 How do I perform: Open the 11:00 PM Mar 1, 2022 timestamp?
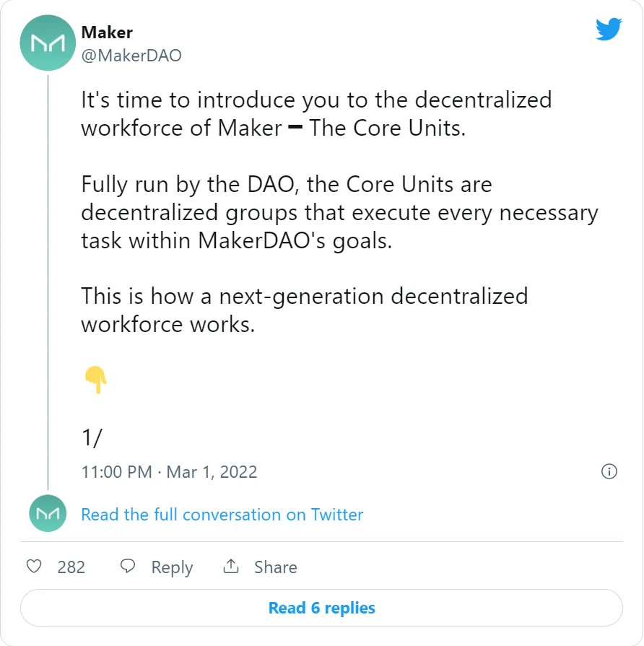coord(169,472)
